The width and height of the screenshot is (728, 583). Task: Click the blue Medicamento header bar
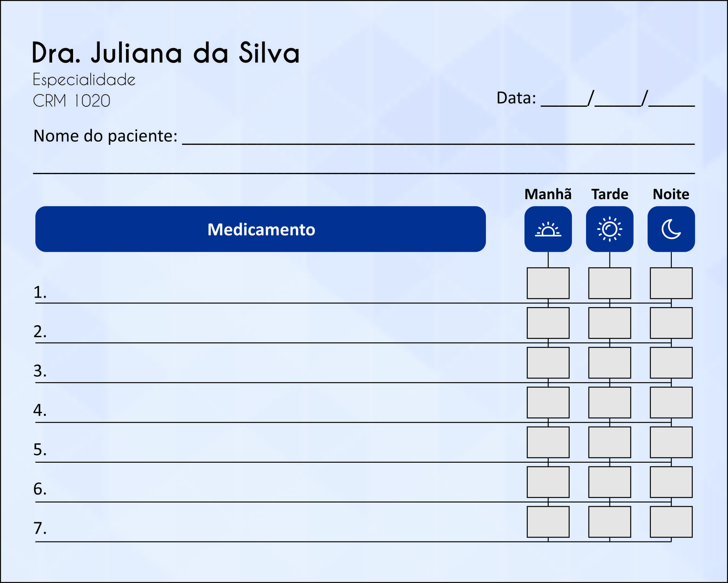click(x=261, y=229)
